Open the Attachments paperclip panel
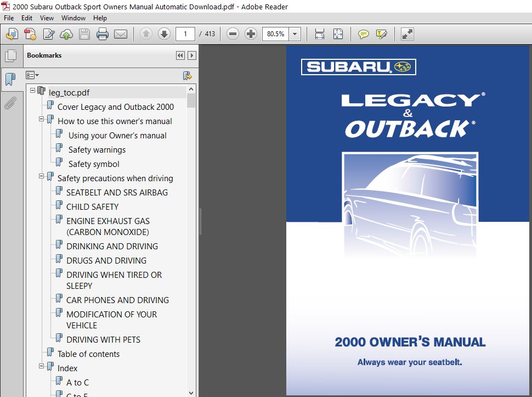 [10, 103]
